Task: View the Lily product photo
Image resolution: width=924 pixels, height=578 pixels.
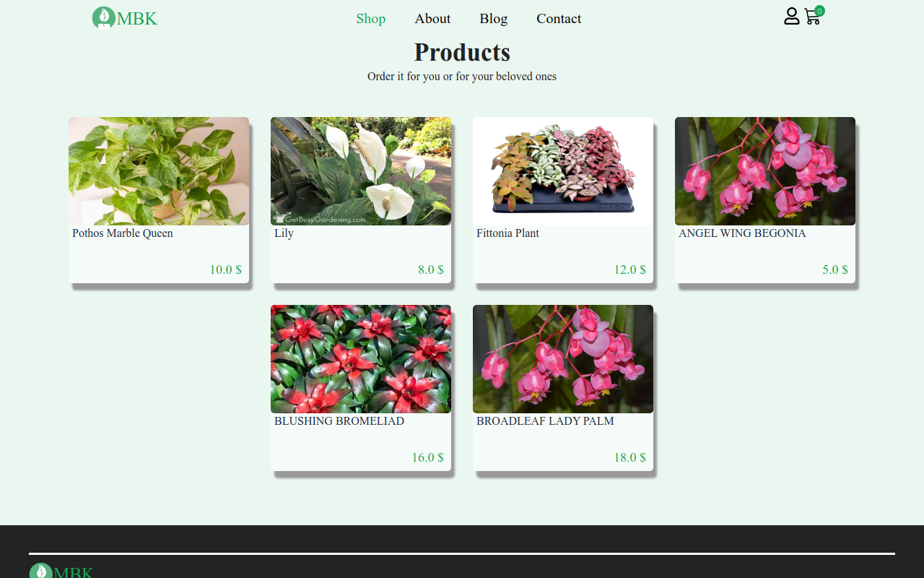Action: 361,171
